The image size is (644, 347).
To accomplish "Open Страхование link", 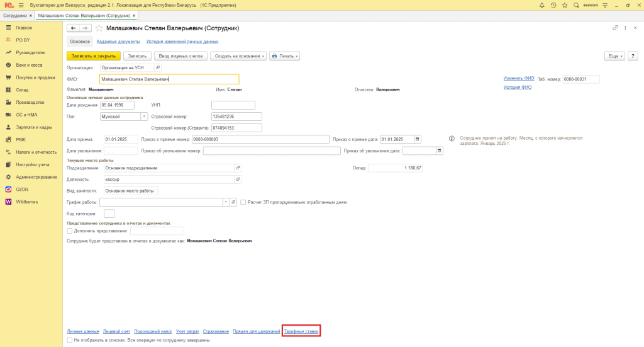I will click(216, 331).
